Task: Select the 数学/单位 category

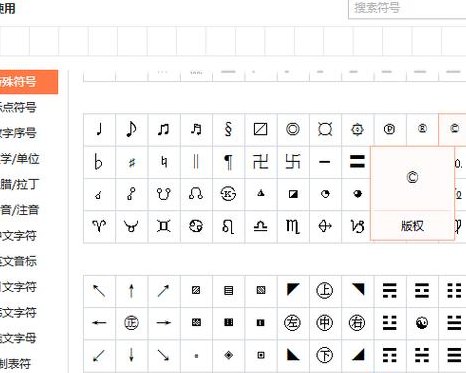Action: [x=20, y=159]
